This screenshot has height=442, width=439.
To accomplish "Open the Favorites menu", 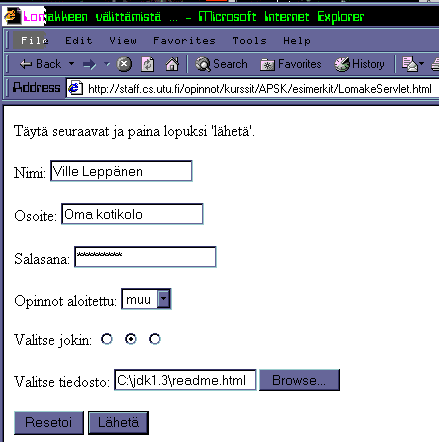I will [x=184, y=40].
